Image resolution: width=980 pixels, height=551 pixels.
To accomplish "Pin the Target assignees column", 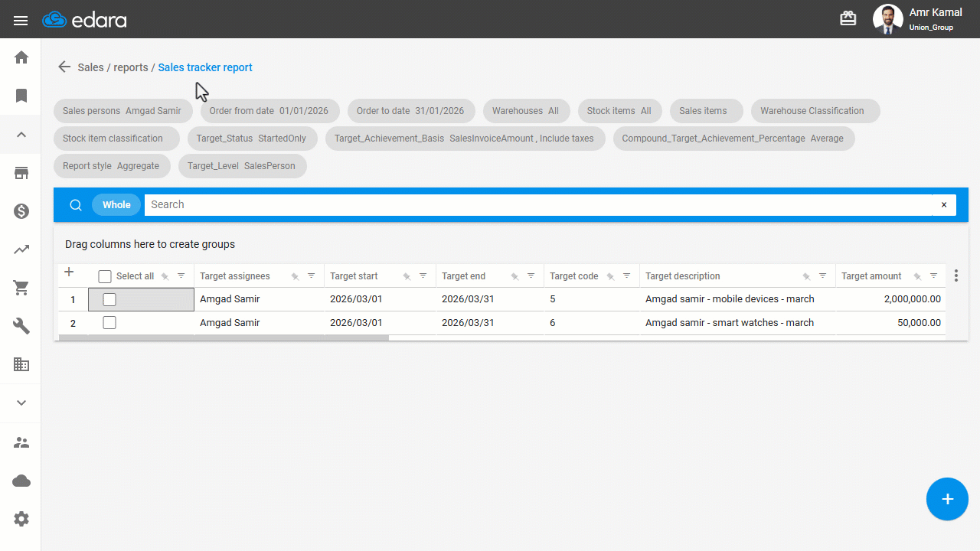I will click(295, 276).
